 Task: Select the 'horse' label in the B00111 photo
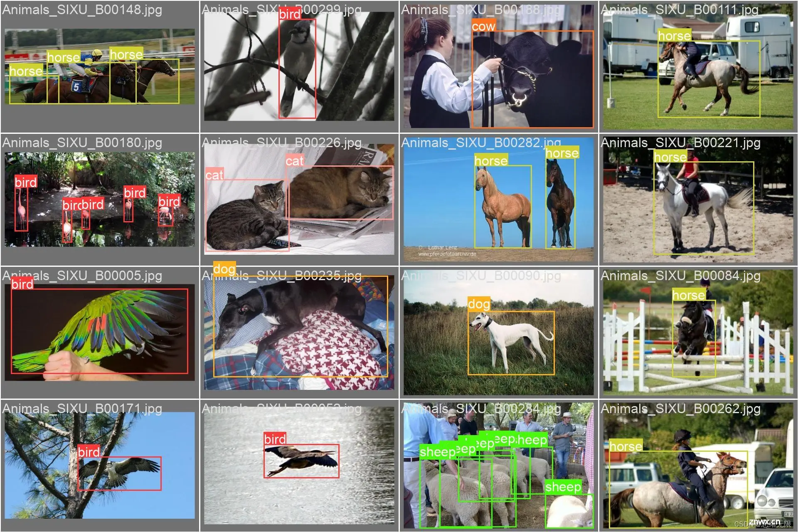675,35
